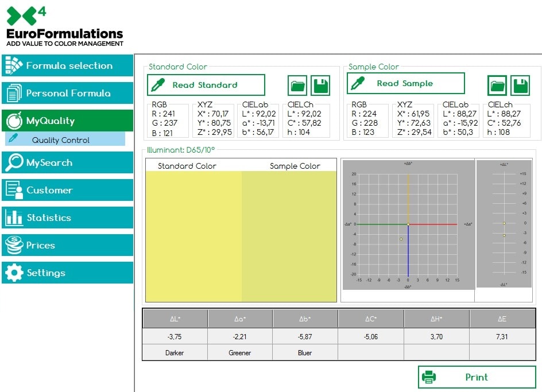Viewport: 542px width, 392px height.
Task: Click the EuroFormulations logo
Action: pos(65,26)
